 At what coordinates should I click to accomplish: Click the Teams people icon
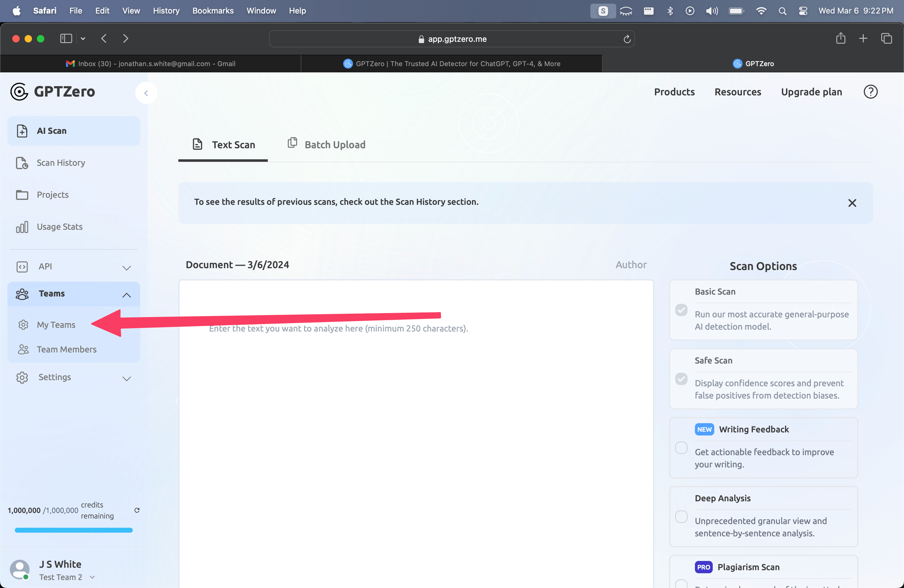click(22, 294)
